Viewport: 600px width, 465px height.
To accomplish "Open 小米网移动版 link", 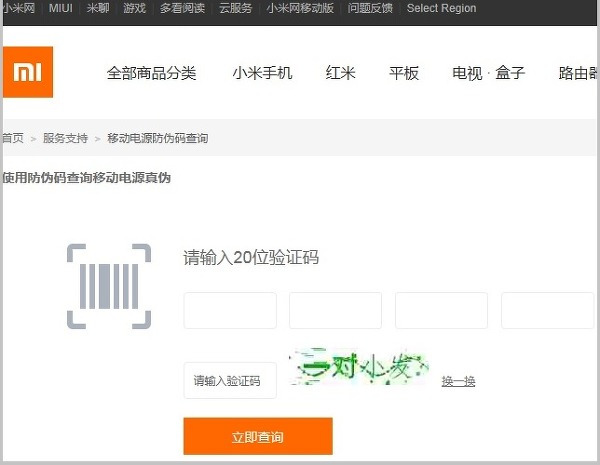I will pyautogui.click(x=300, y=8).
